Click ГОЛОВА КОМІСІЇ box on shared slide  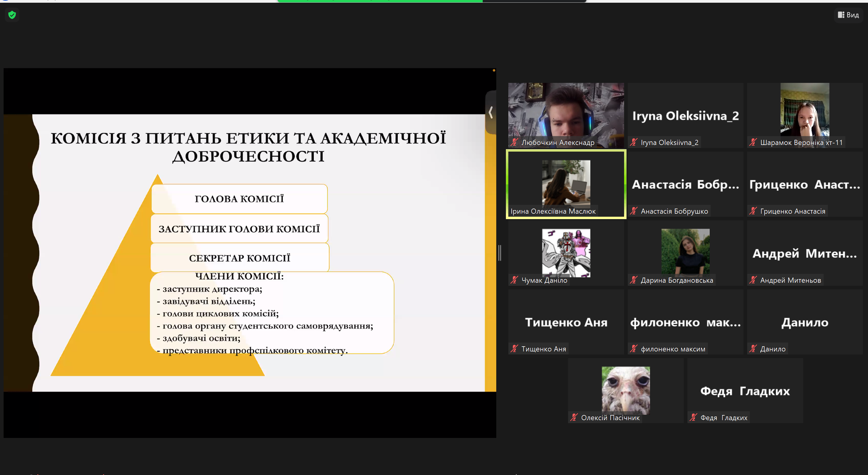click(x=239, y=199)
